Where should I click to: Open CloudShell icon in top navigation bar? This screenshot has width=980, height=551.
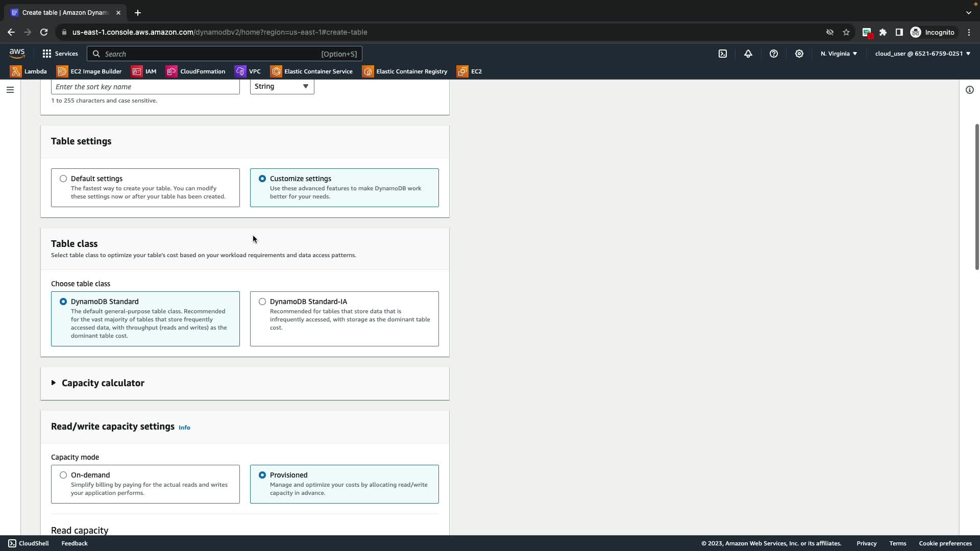723,54
